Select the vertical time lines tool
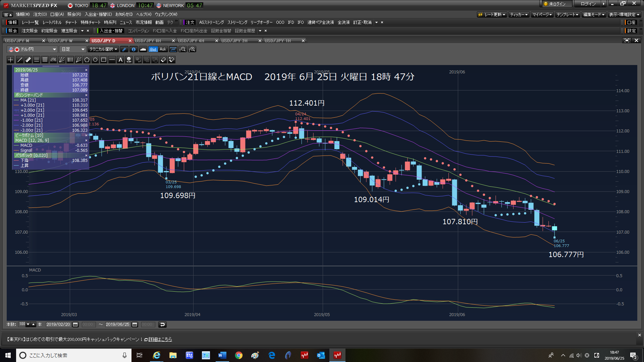Viewport: 644px width, 362px height. [x=70, y=60]
